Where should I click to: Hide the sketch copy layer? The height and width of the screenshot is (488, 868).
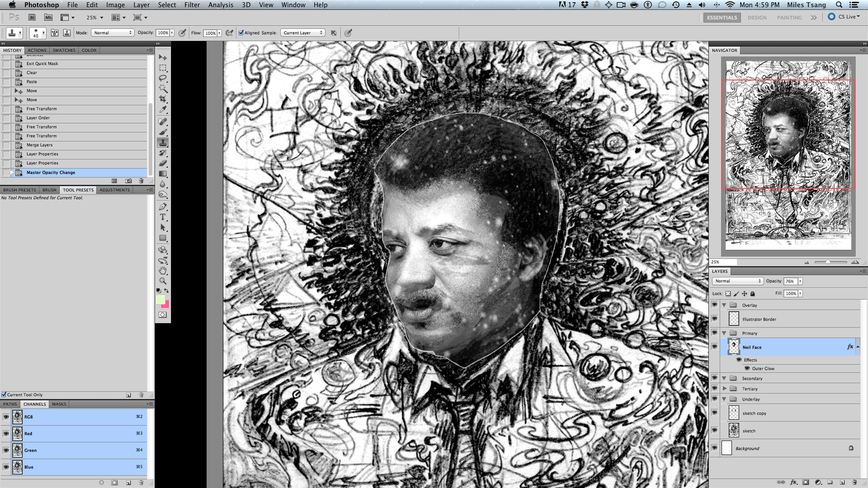[x=714, y=413]
